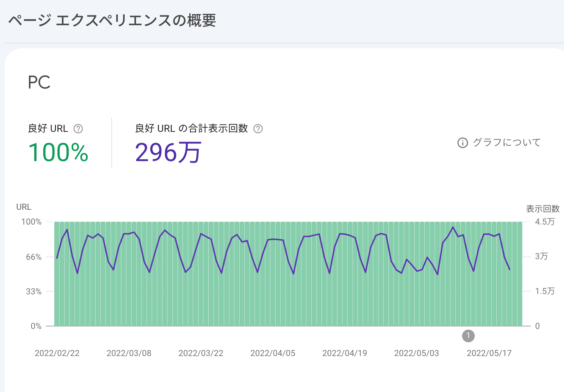Click the 2022/04/05 date label
Viewport: 564px width, 392px height.
tap(273, 353)
